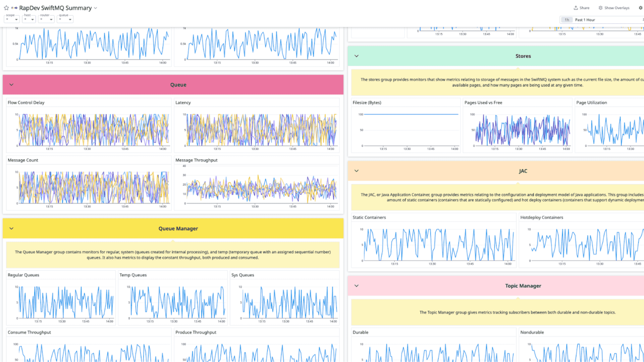Viewport: 644px width, 362px height.
Task: Click Show Overlays button
Action: [616, 8]
